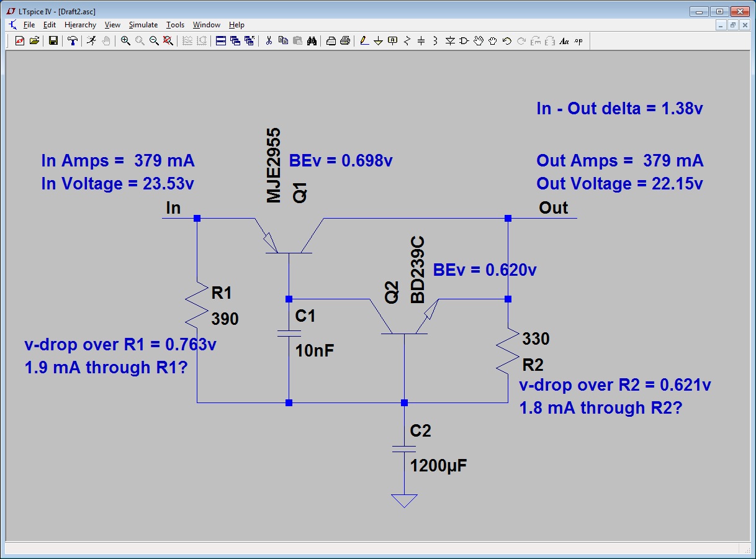
Task: Run the simulation
Action: click(x=92, y=41)
